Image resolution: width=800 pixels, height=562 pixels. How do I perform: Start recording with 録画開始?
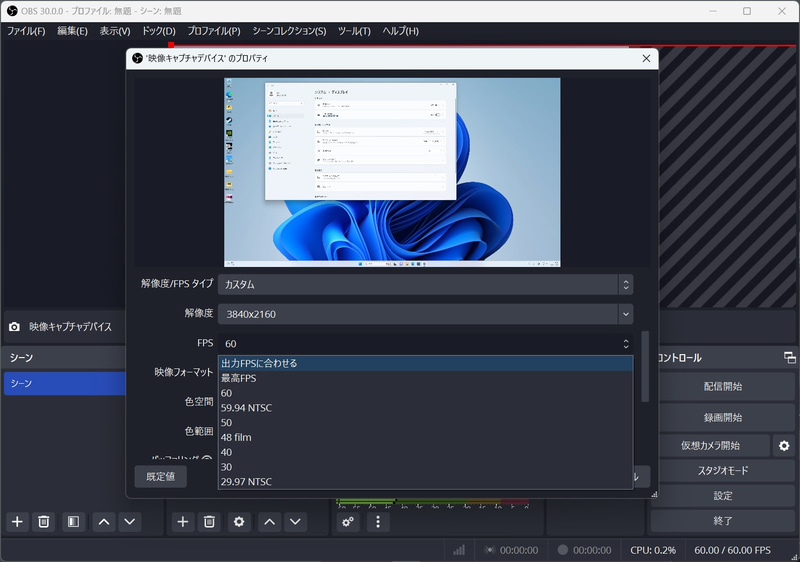click(x=723, y=418)
